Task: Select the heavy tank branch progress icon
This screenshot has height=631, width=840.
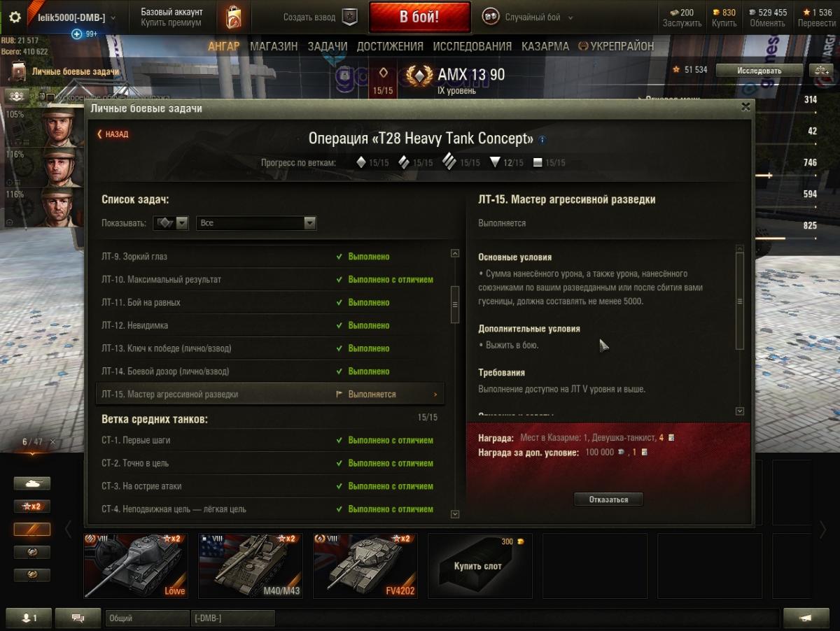Action: pos(448,162)
